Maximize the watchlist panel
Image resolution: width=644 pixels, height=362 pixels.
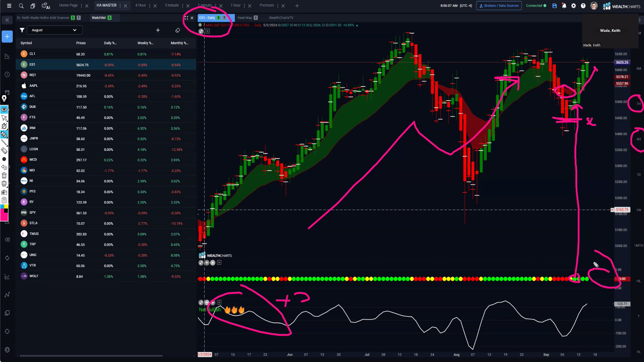(186, 18)
